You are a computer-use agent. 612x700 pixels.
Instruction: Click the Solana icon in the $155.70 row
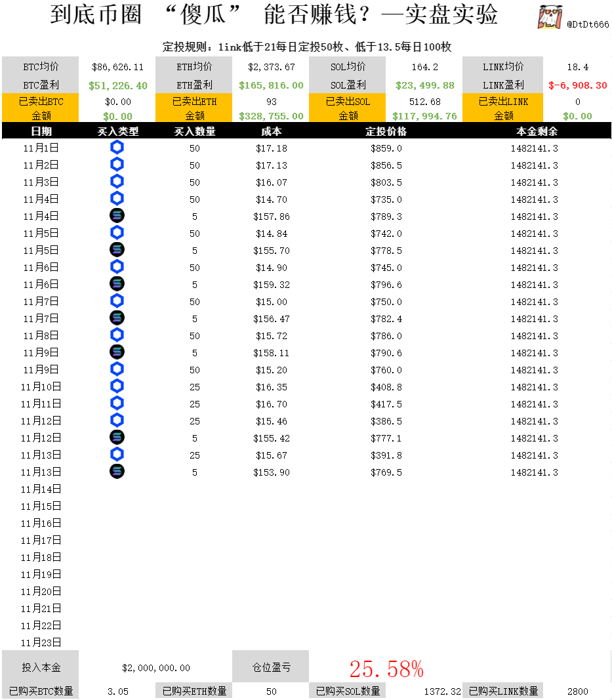(x=117, y=249)
